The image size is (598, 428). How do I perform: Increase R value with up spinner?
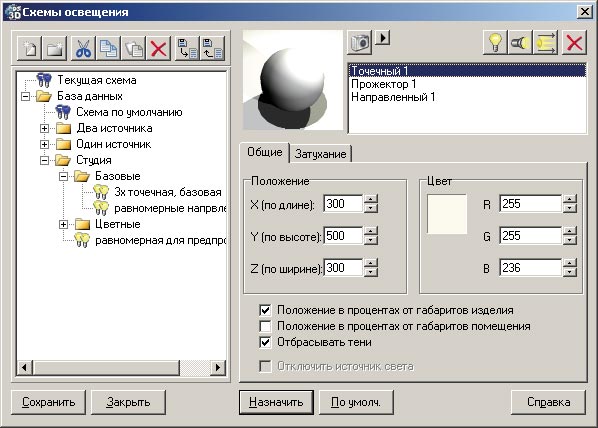pyautogui.click(x=570, y=199)
